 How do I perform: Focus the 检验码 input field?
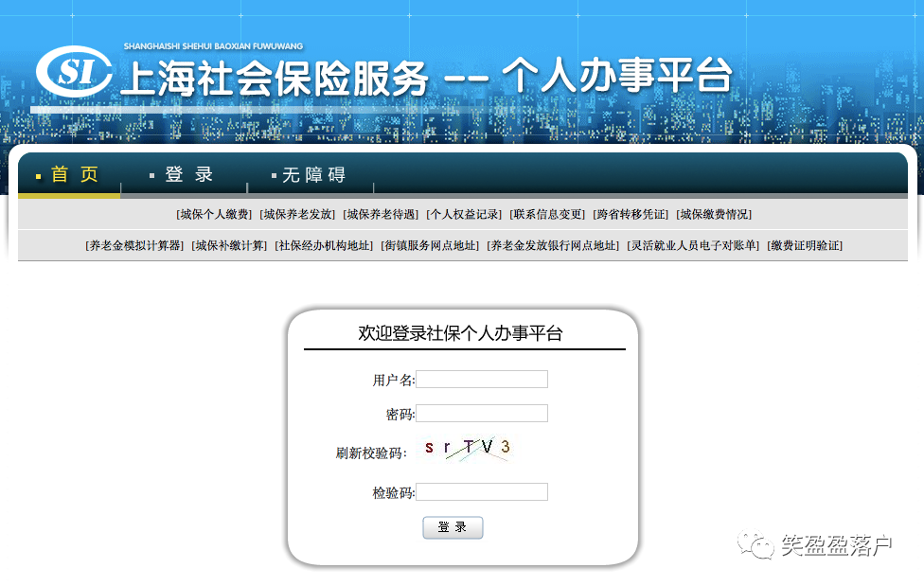[482, 491]
